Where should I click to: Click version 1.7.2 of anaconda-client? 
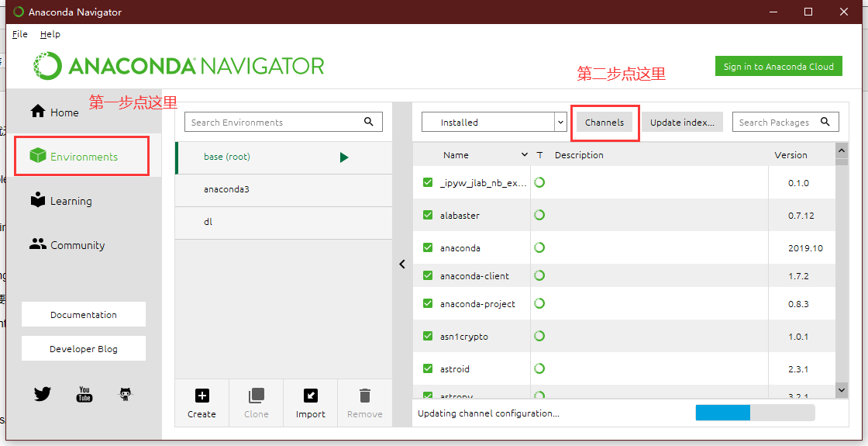(798, 275)
